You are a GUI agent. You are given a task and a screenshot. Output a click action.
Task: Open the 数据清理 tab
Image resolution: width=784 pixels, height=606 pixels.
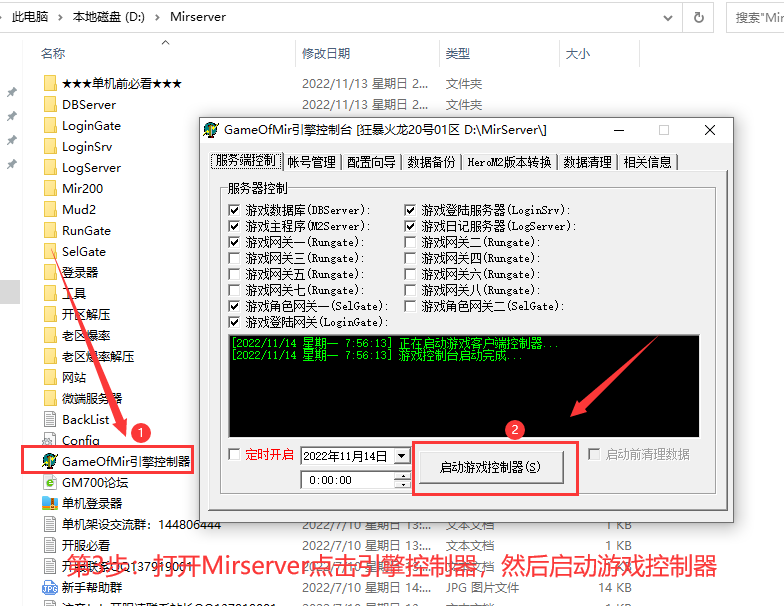pyautogui.click(x=587, y=162)
